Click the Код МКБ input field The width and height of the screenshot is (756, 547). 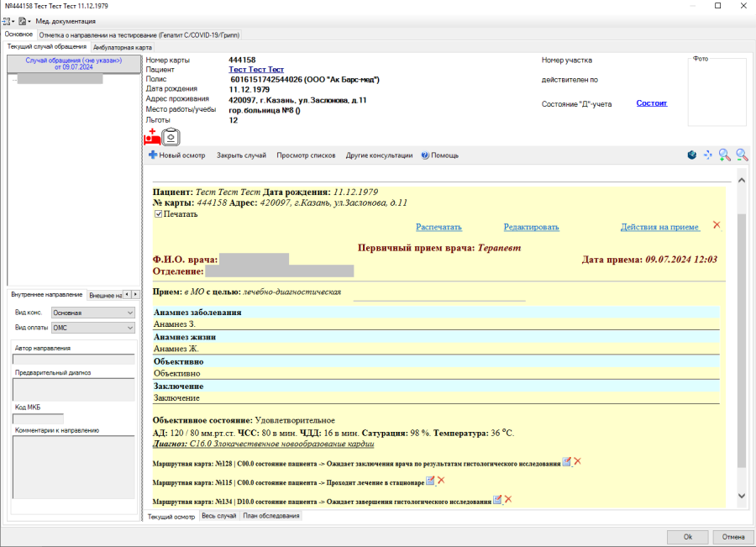[38, 418]
